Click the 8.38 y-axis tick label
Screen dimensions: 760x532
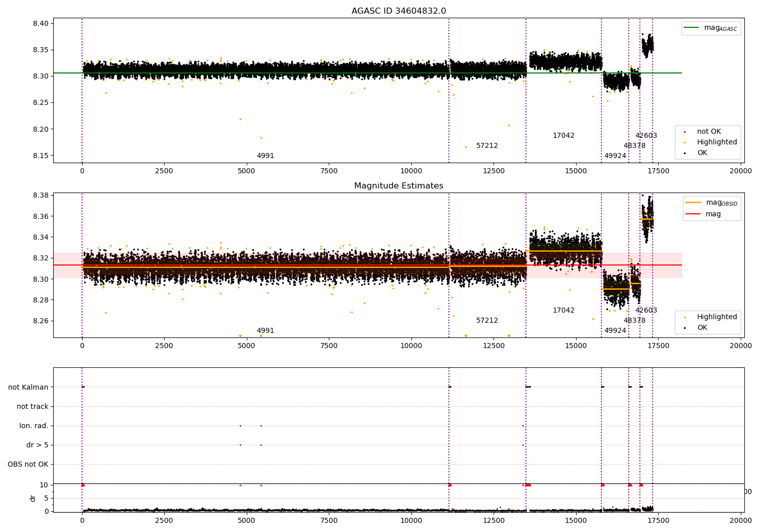pos(41,196)
